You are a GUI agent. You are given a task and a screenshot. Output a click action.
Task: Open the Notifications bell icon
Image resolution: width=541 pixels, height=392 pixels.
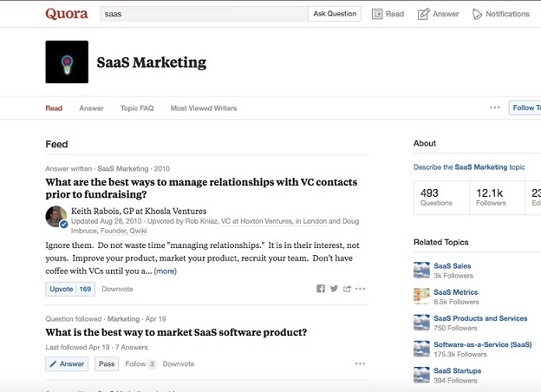(x=477, y=14)
